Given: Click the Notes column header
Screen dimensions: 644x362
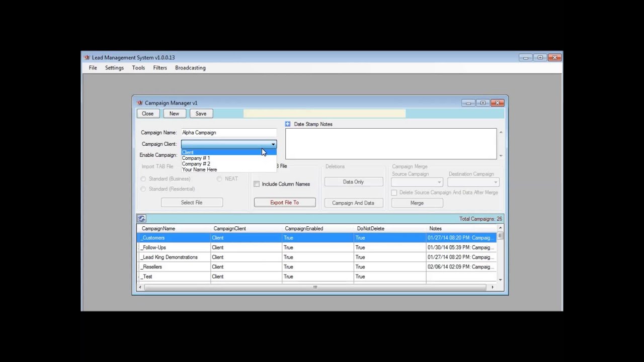Looking at the screenshot, I should point(461,229).
